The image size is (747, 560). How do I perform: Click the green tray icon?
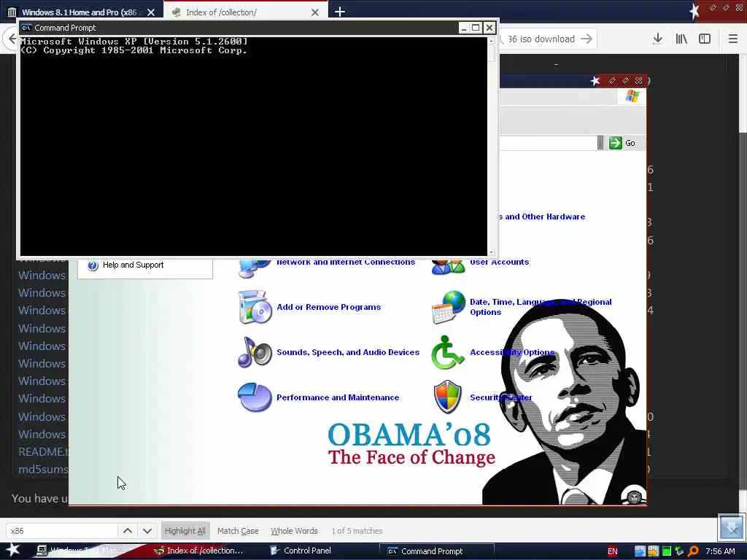tap(667, 551)
